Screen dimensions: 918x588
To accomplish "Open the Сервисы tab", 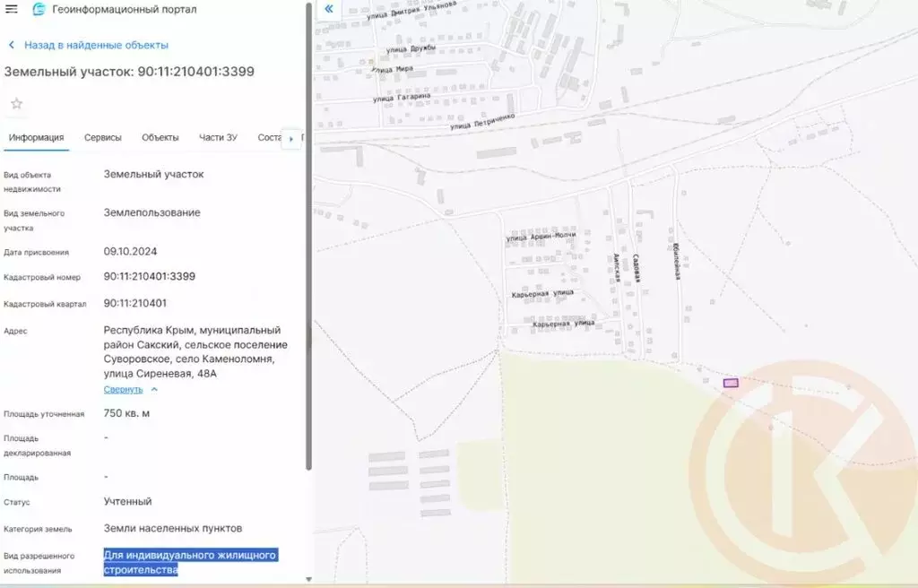I will tap(103, 137).
